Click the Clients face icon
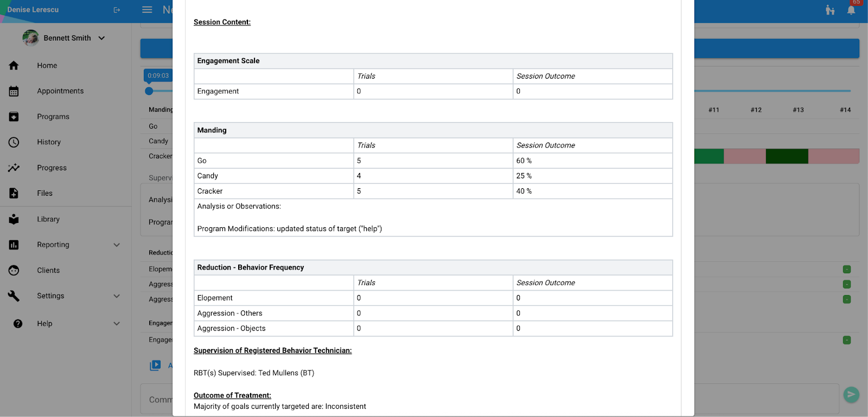The height and width of the screenshot is (417, 868). click(x=14, y=271)
